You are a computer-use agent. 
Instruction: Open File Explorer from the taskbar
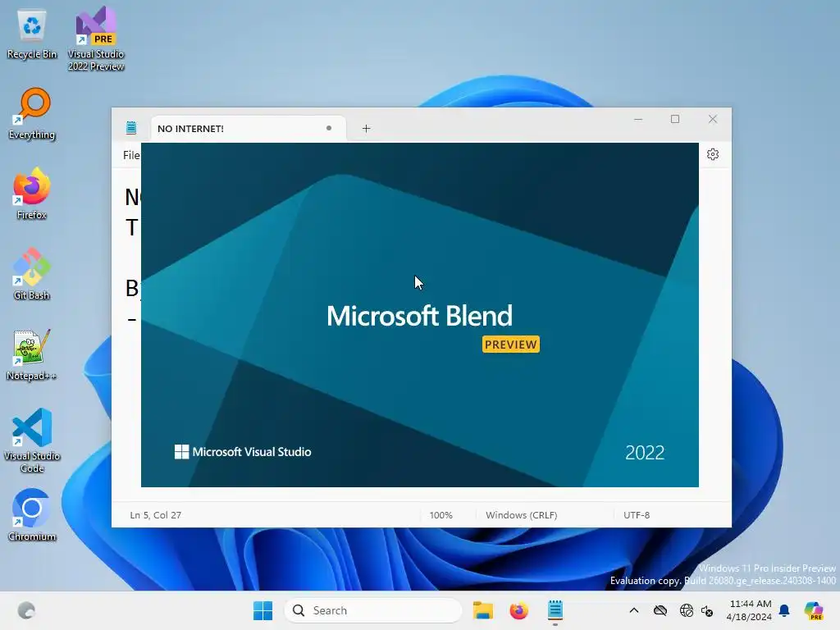coord(482,610)
